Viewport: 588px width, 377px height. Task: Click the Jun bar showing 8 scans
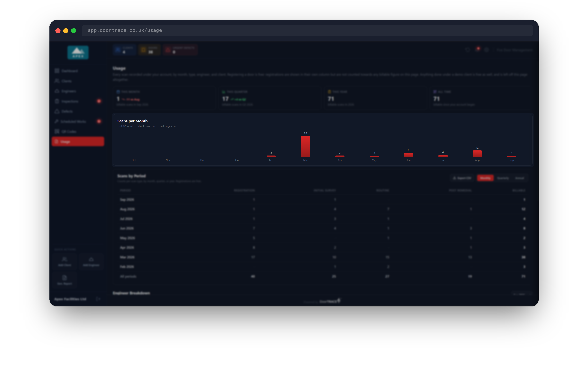click(408, 155)
